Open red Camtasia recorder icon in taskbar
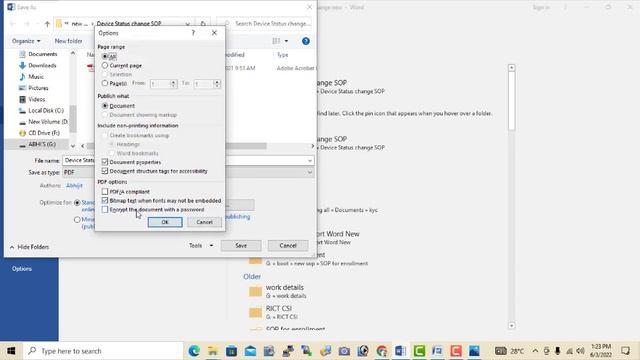The width and height of the screenshot is (640, 360). coord(456,351)
